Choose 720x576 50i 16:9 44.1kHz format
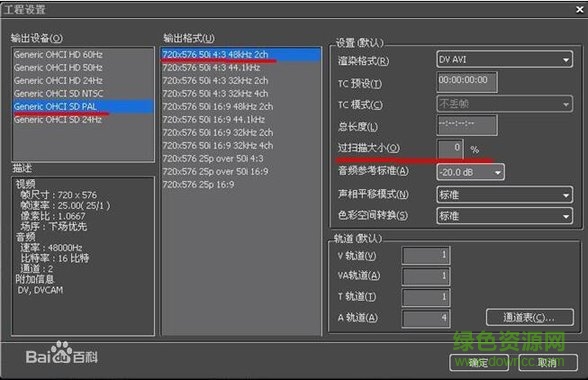This screenshot has width=588, height=380. coord(241,120)
